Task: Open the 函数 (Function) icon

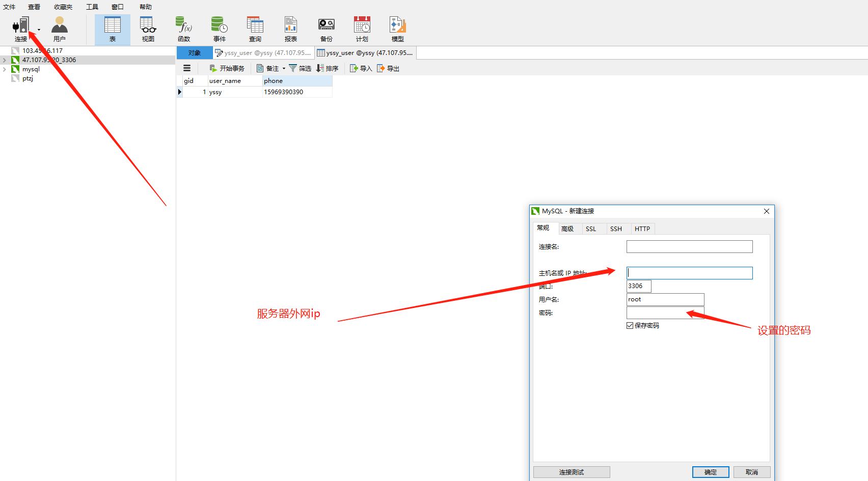Action: [x=184, y=29]
